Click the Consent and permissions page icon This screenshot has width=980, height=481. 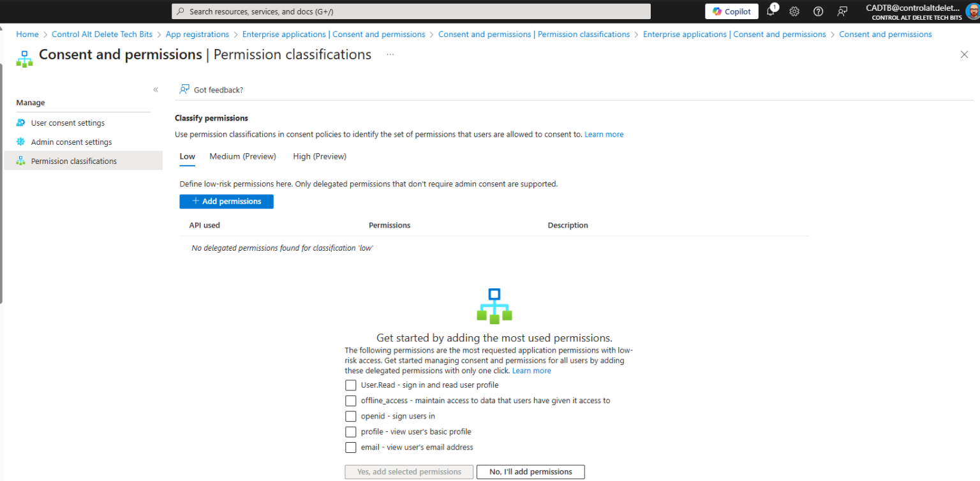[x=24, y=59]
